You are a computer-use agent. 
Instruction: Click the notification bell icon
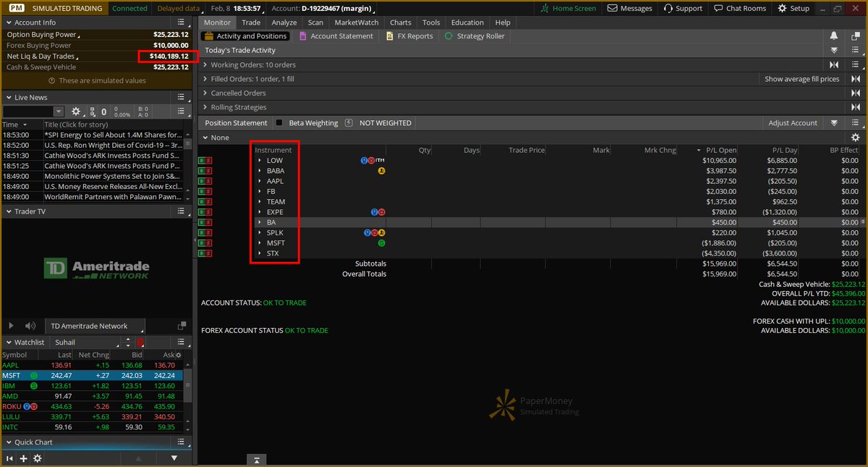[x=834, y=36]
